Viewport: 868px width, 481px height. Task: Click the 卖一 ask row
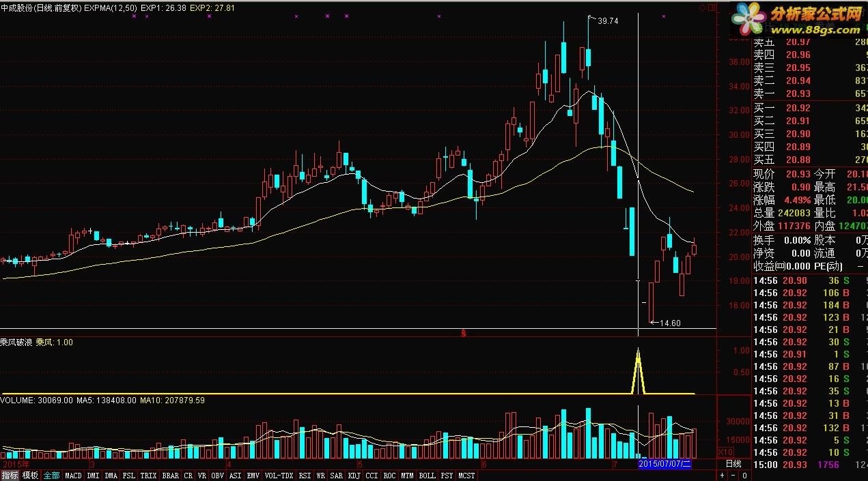click(x=810, y=93)
